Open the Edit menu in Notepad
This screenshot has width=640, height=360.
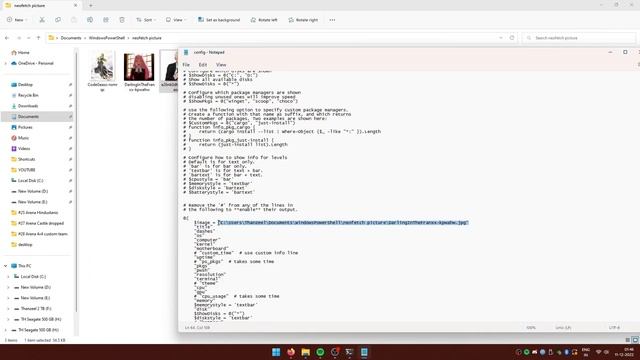coord(202,65)
